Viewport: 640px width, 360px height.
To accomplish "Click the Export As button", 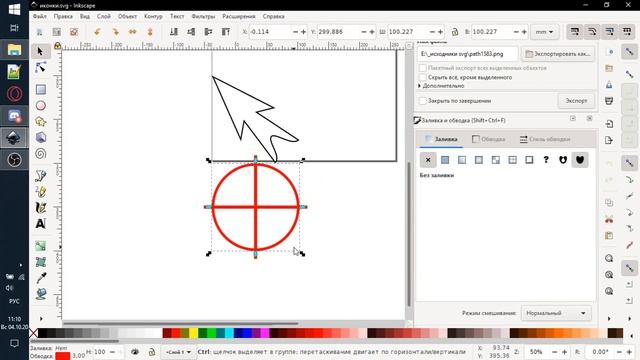I will pyautogui.click(x=558, y=54).
